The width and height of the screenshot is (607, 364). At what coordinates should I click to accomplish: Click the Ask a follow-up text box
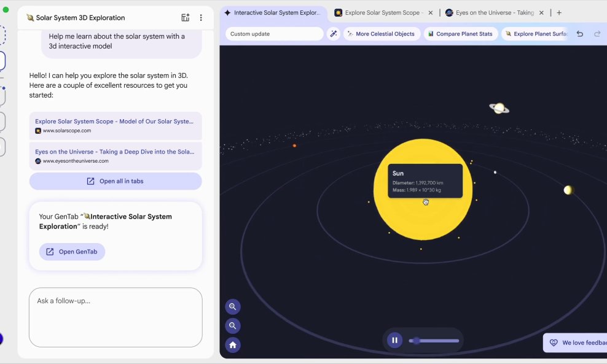pyautogui.click(x=116, y=317)
